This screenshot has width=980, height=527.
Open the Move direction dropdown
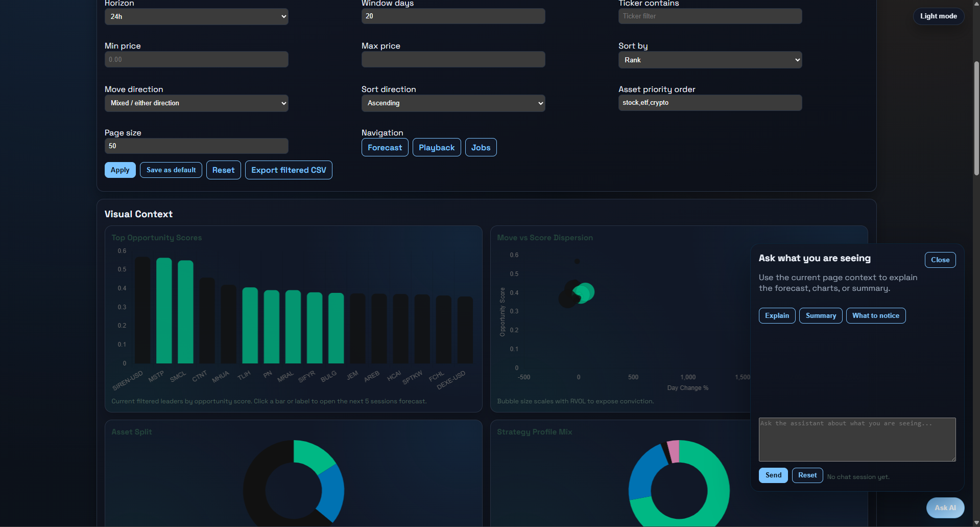click(x=196, y=103)
